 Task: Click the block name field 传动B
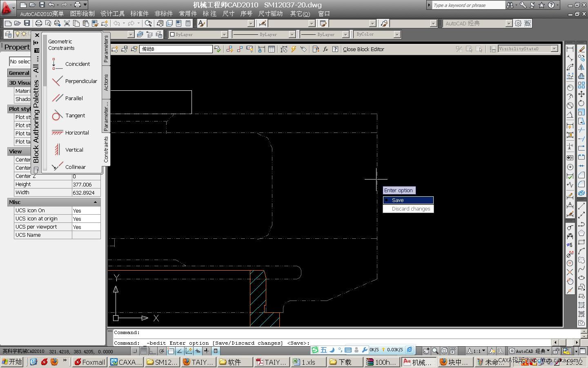[x=176, y=49]
